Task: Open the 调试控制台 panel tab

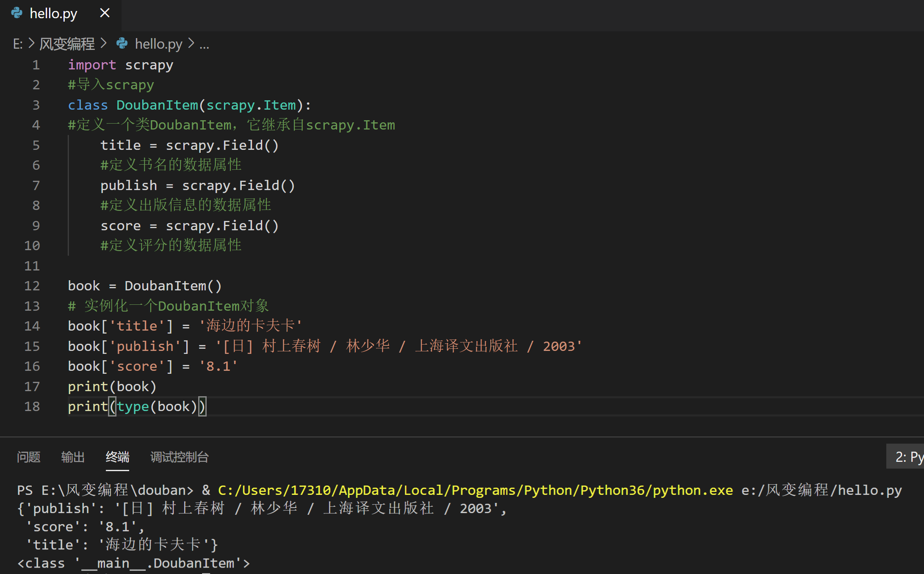Action: [x=180, y=457]
